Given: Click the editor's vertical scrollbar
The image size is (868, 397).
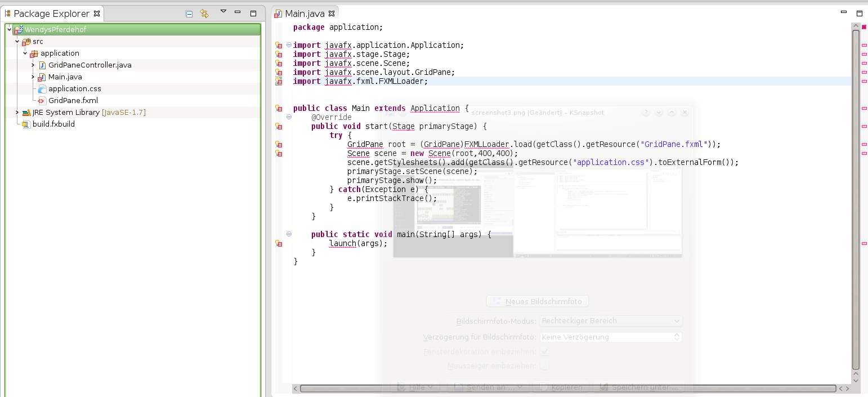Looking at the screenshot, I should click(856, 197).
